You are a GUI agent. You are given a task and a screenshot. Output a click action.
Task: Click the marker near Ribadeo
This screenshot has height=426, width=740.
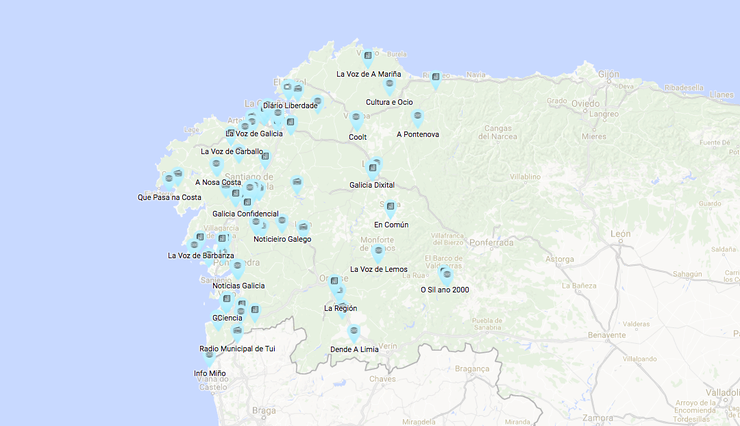436,80
